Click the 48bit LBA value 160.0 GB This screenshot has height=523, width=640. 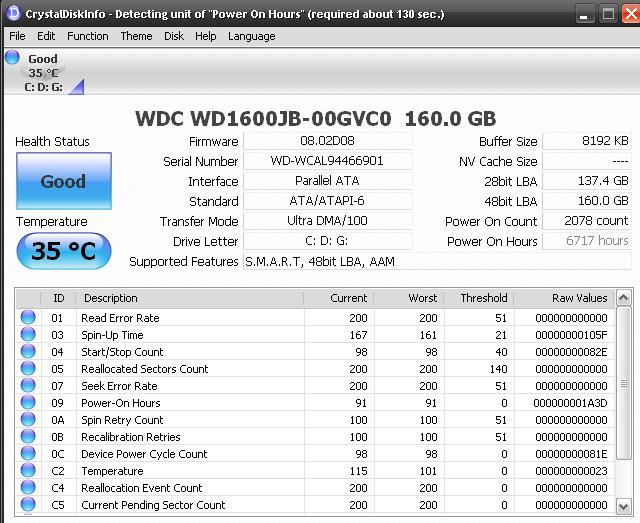[587, 201]
